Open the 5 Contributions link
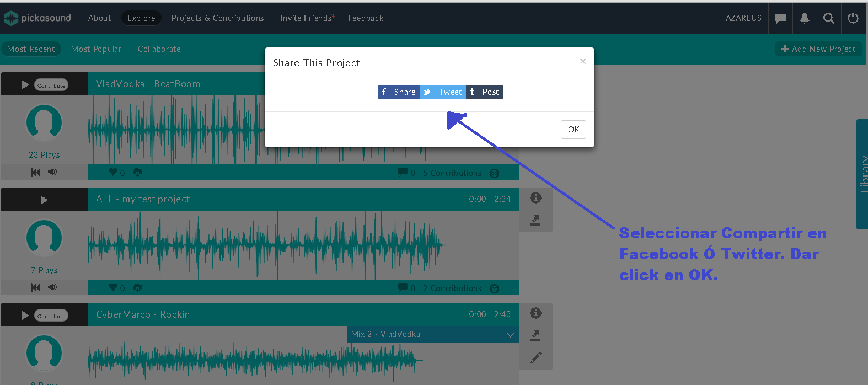Screen dimensions: 868x385 tap(452, 173)
